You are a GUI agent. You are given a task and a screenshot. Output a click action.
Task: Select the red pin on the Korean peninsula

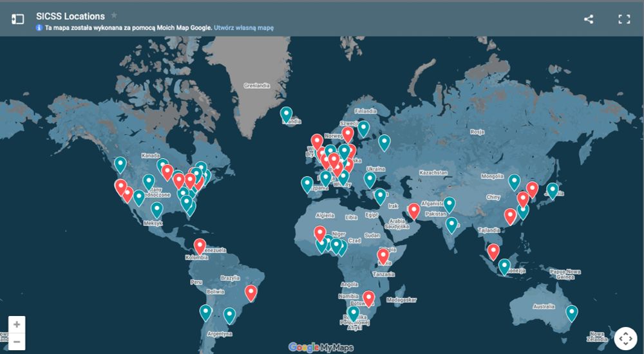click(x=533, y=190)
